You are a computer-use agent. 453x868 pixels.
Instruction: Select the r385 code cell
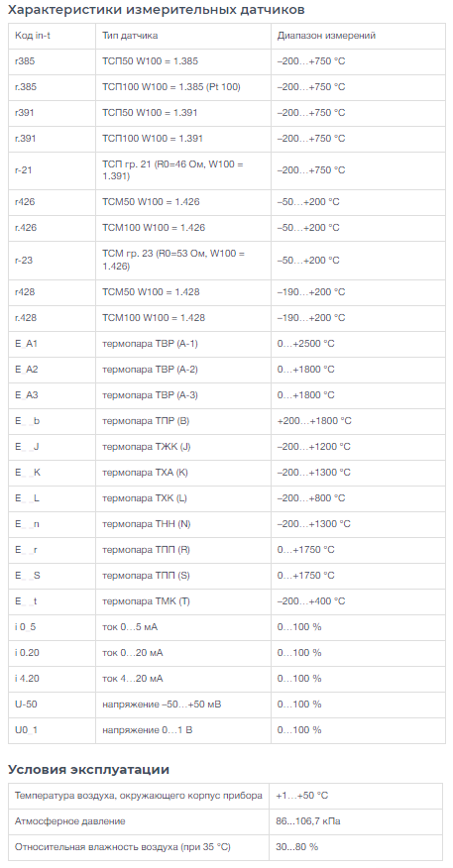point(53,61)
